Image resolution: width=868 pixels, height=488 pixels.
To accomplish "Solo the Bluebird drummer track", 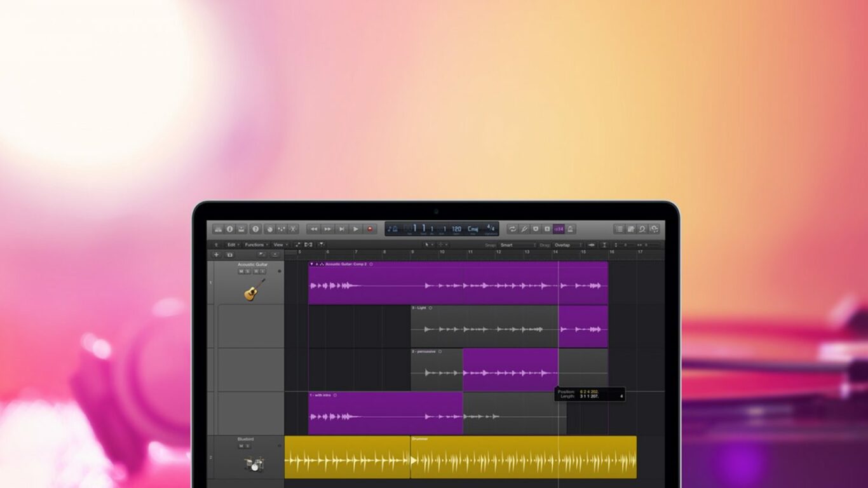I will pyautogui.click(x=248, y=446).
